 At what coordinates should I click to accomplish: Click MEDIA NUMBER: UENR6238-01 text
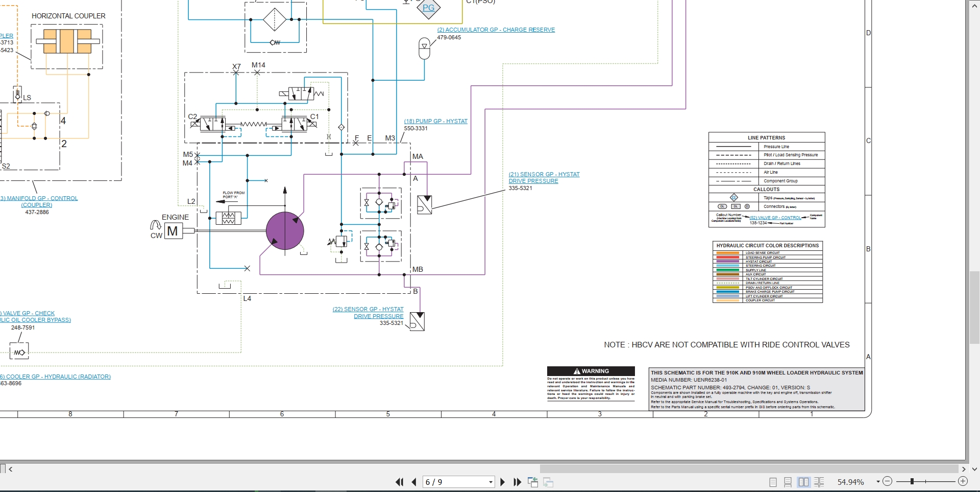(689, 380)
